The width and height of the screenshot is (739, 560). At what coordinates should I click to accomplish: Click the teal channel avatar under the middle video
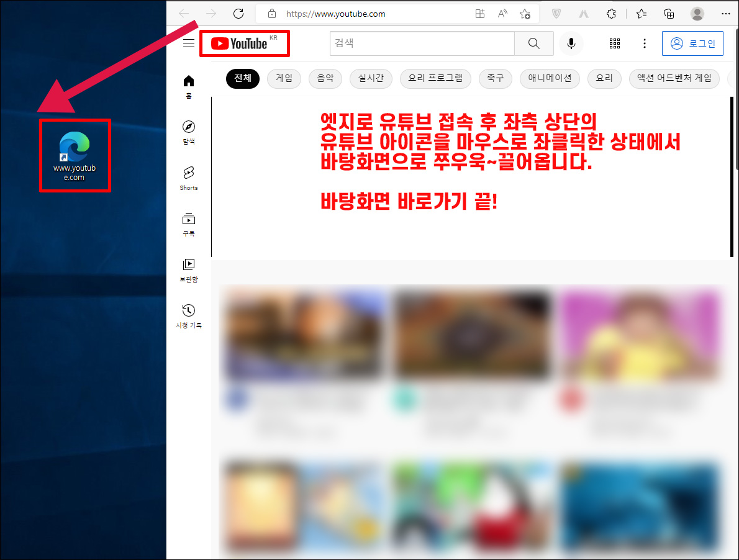(x=404, y=399)
